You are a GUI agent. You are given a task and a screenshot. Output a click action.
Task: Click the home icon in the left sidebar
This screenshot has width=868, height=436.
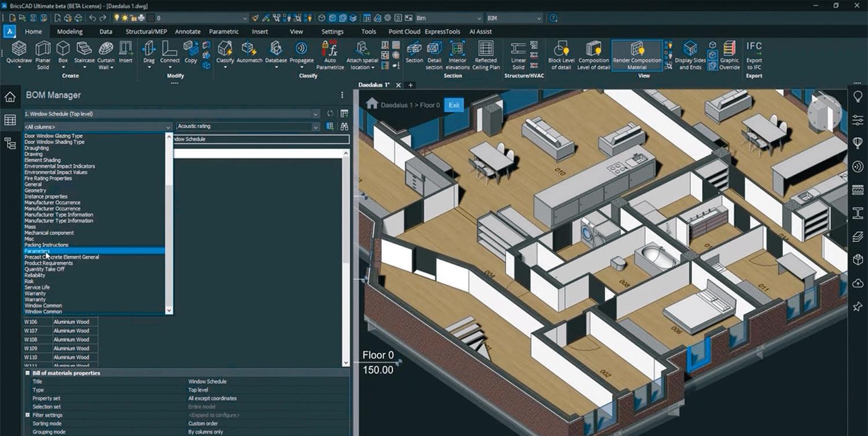click(x=10, y=97)
